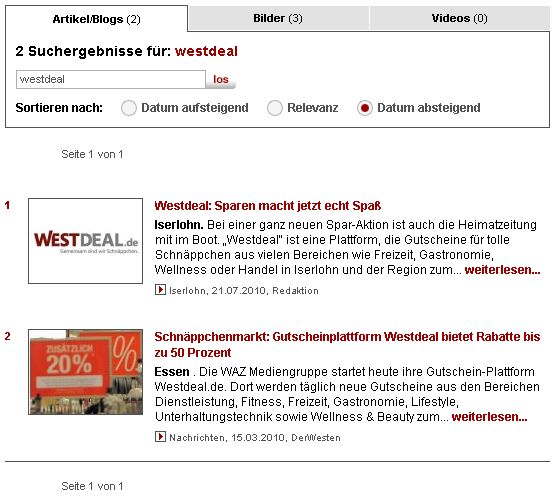The image size is (556, 497).
Task: Click the arrow icon before Nachrichten, 15.03.2010
Action: pyautogui.click(x=160, y=436)
